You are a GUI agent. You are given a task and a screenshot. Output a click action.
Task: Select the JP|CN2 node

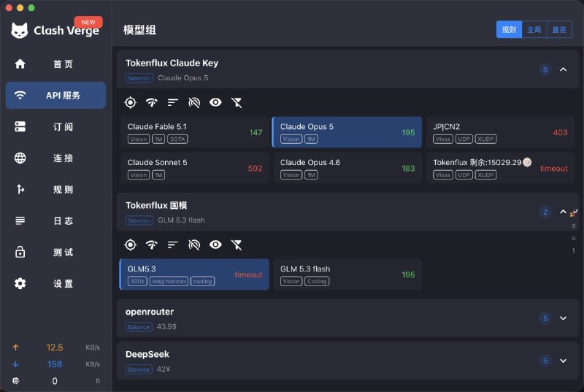pyautogui.click(x=500, y=132)
